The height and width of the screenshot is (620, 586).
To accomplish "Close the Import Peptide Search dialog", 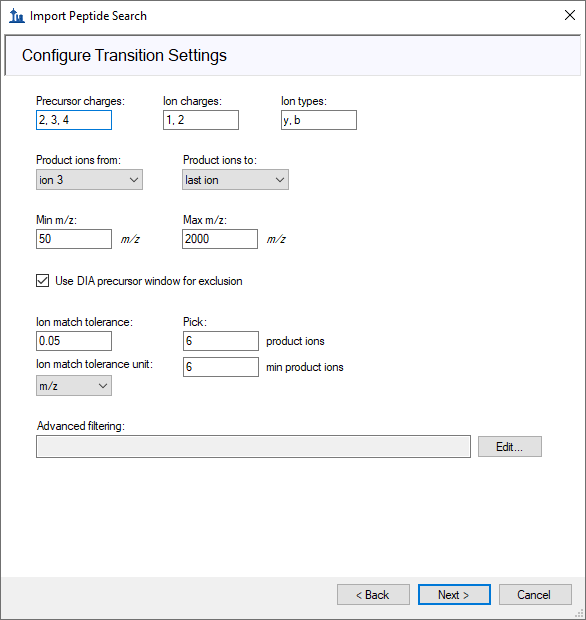I will (x=569, y=15).
